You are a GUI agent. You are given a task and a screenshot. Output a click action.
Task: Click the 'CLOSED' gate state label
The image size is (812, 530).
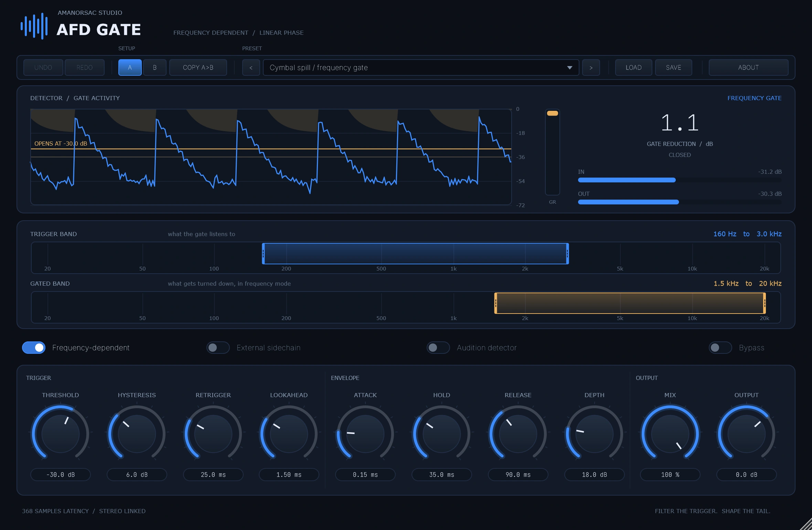coord(680,155)
